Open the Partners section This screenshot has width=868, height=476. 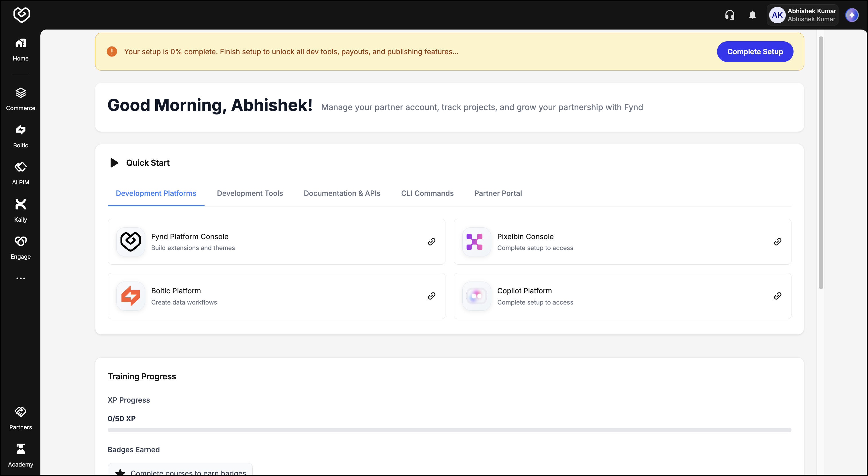pyautogui.click(x=21, y=418)
